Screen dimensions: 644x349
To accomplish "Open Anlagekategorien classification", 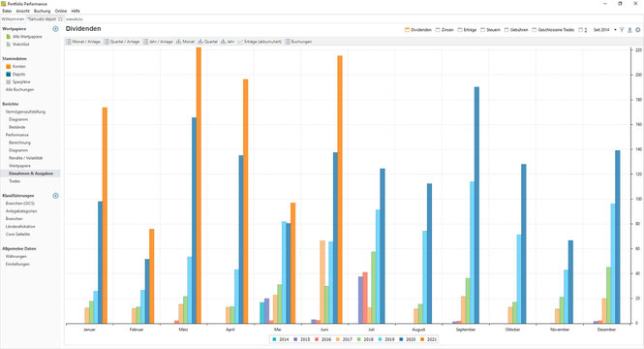I will [21, 211].
